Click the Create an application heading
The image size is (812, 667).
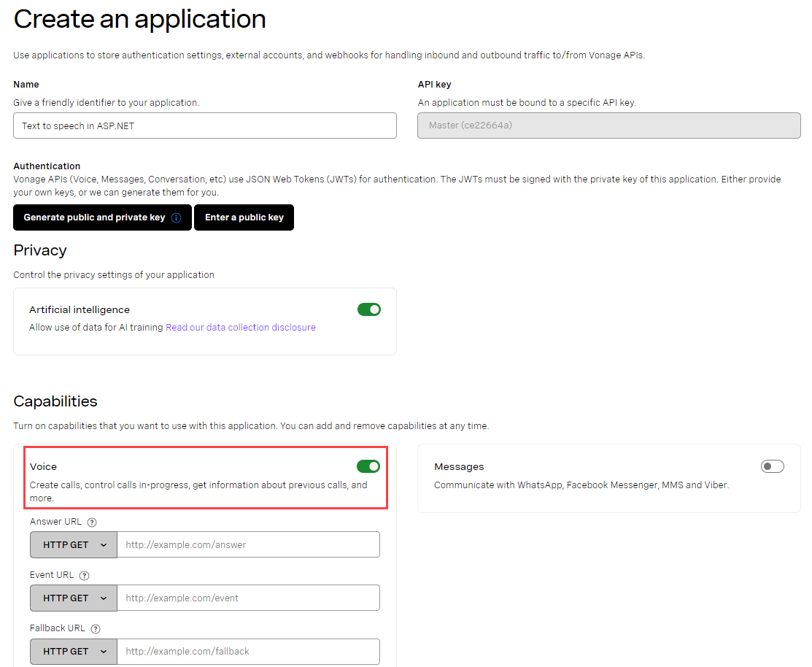click(x=140, y=20)
